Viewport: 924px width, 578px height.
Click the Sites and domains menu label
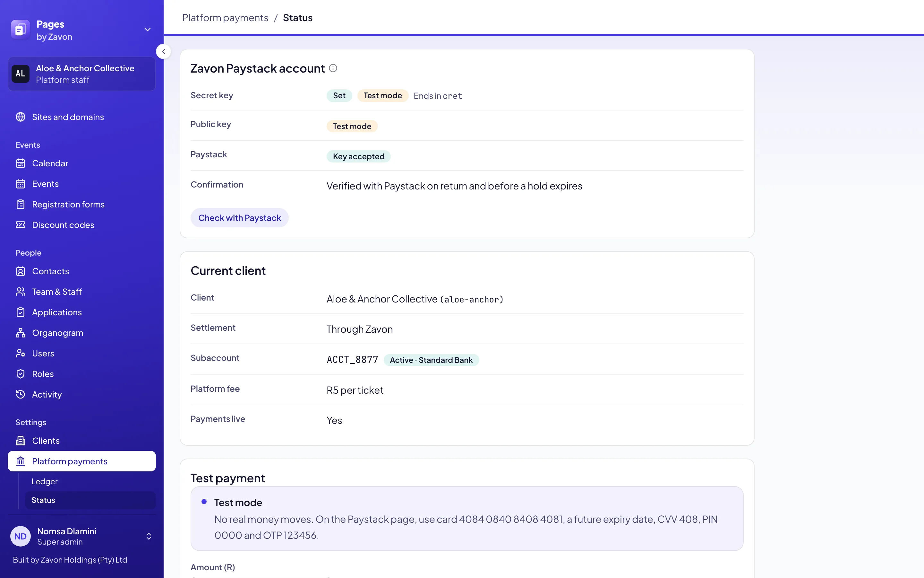tap(68, 117)
